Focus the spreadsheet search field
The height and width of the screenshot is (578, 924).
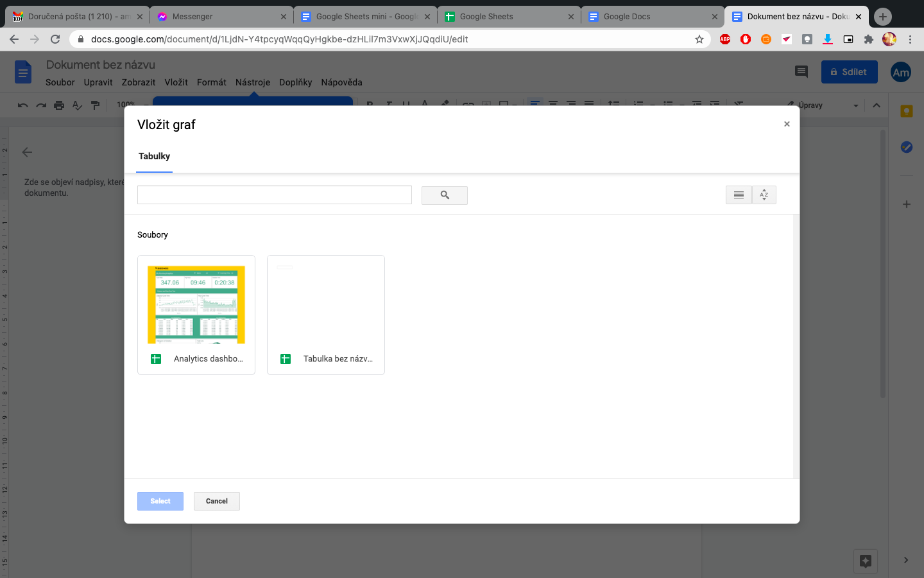pyautogui.click(x=275, y=195)
